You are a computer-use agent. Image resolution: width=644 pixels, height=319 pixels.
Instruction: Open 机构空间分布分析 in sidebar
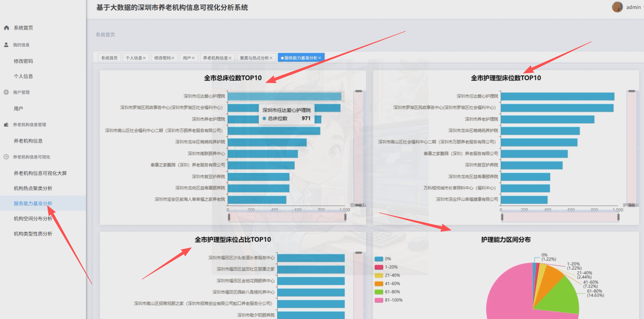33,219
